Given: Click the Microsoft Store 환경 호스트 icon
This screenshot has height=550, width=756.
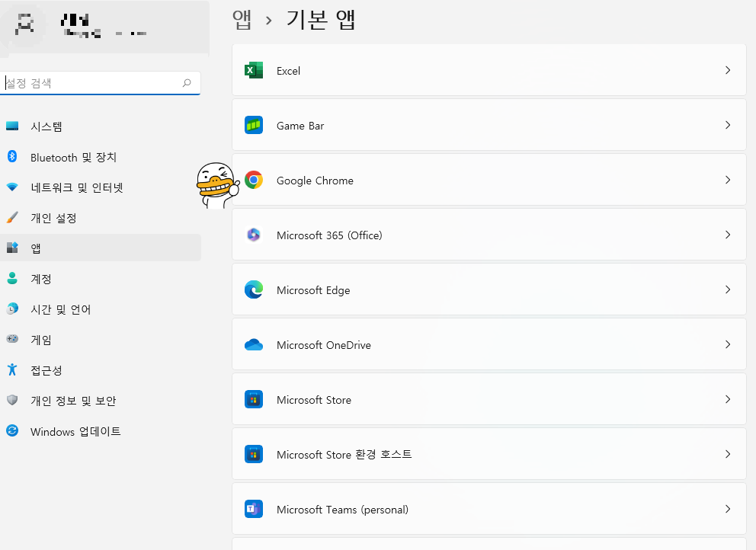Looking at the screenshot, I should 254,455.
